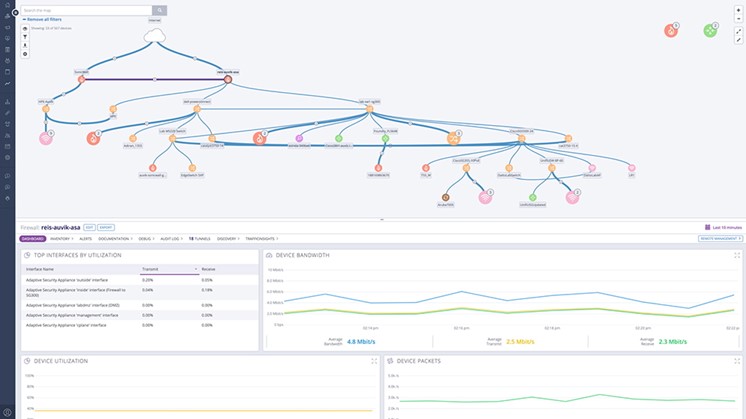The width and height of the screenshot is (746, 419).
Task: Expand the Device Packets chart to fullscreen
Action: pyautogui.click(x=737, y=361)
